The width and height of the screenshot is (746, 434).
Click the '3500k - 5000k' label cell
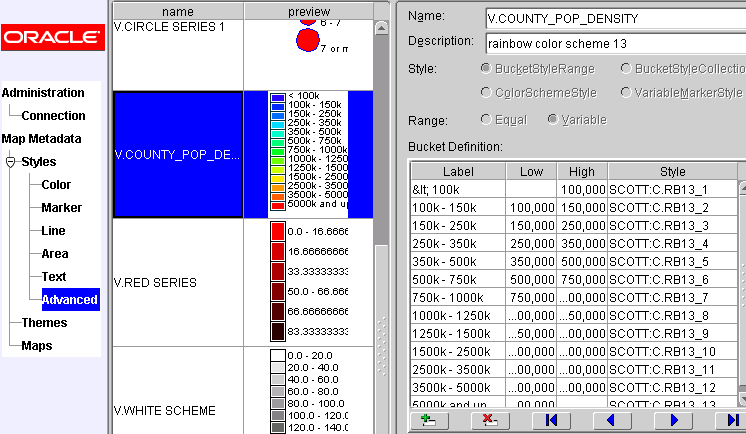click(x=458, y=387)
